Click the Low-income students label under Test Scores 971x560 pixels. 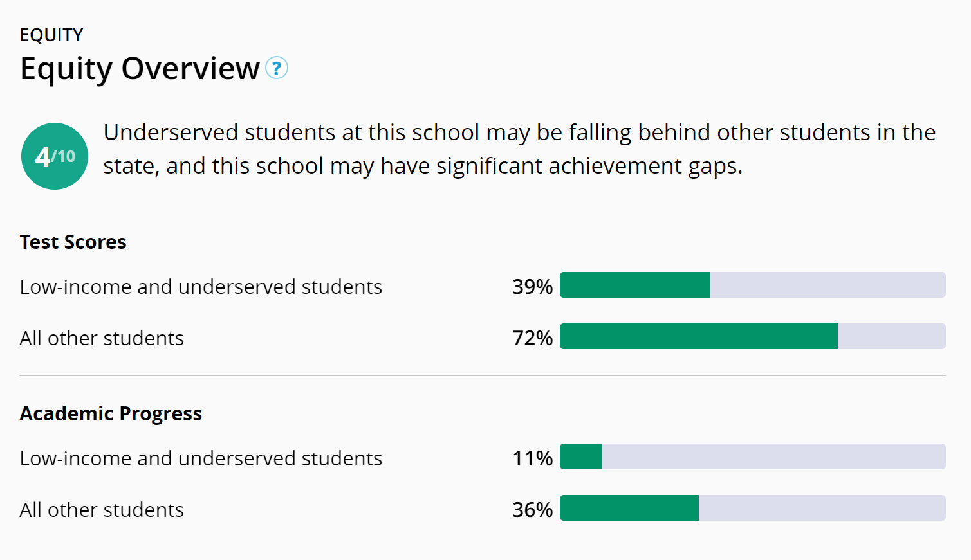[201, 287]
